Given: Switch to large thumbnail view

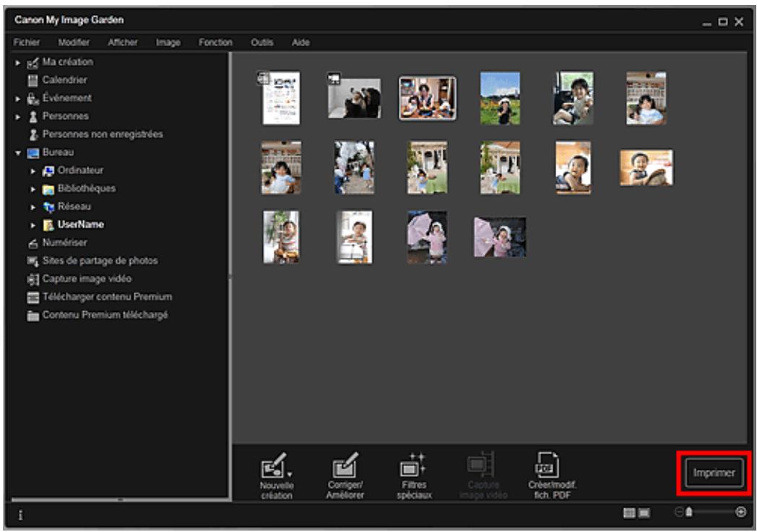Looking at the screenshot, I should pos(628,511).
